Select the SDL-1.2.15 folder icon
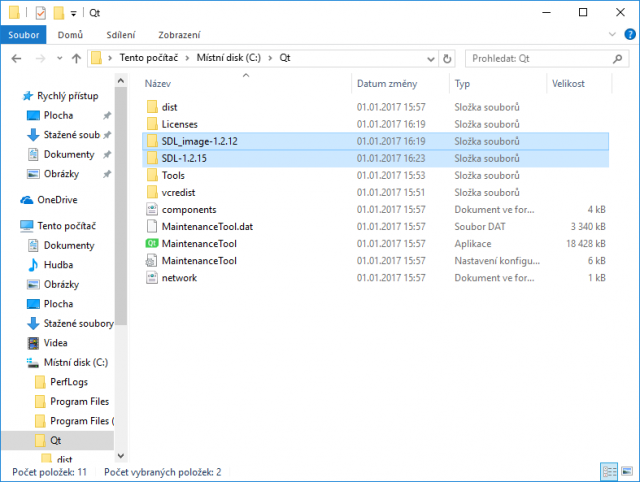This screenshot has height=482, width=640. (x=152, y=158)
